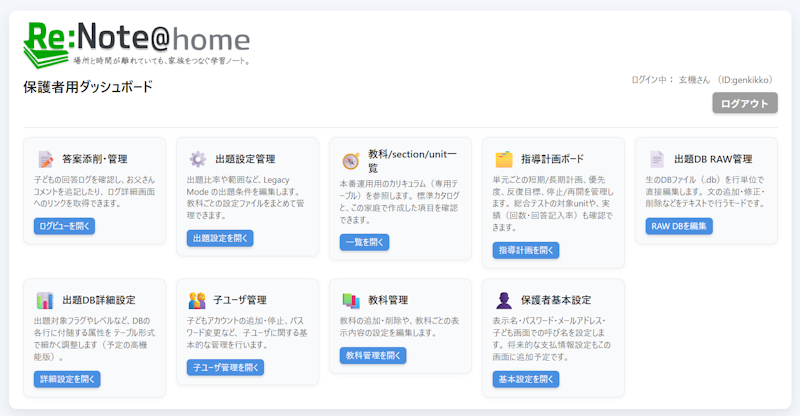Click the 出題DB RAW管理 card title

pos(713,159)
